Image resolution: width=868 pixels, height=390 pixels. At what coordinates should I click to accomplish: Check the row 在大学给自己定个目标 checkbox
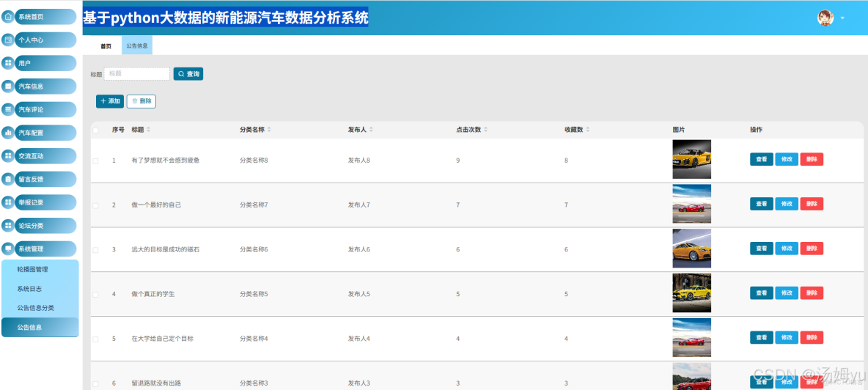coord(95,339)
